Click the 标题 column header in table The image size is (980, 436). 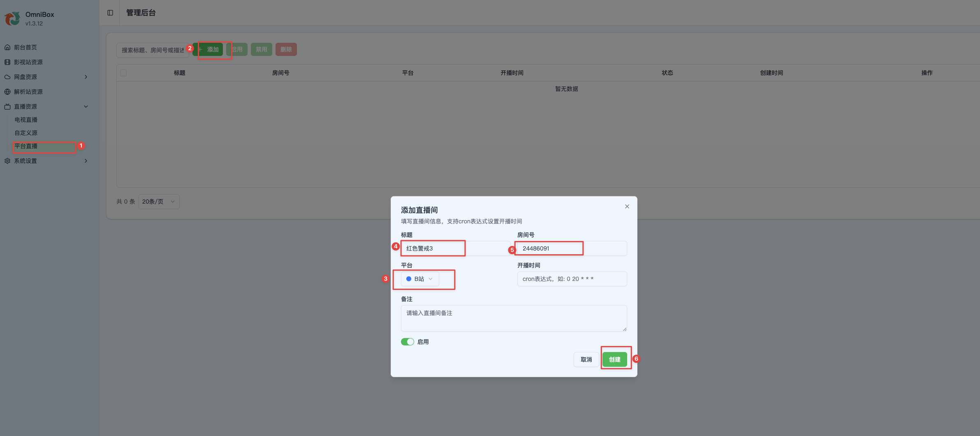coord(180,73)
